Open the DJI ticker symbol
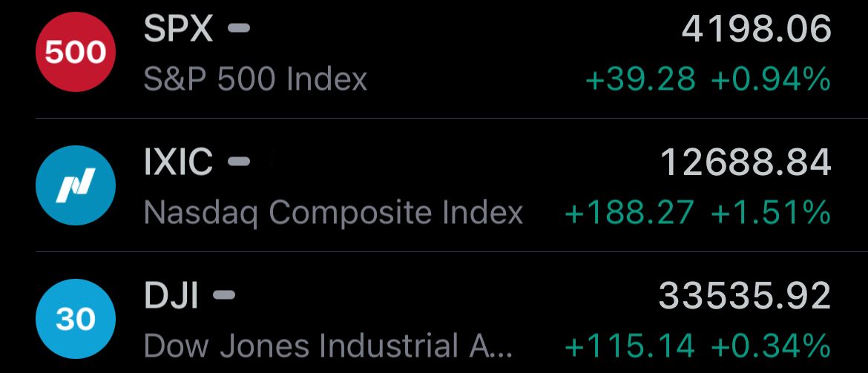868x373 pixels. 171,295
